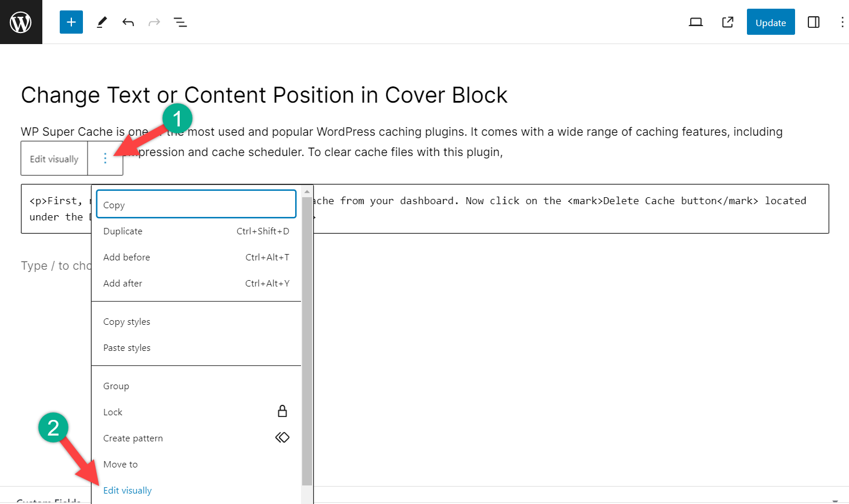The height and width of the screenshot is (504, 849).
Task: Undo the last change
Action: tap(128, 22)
